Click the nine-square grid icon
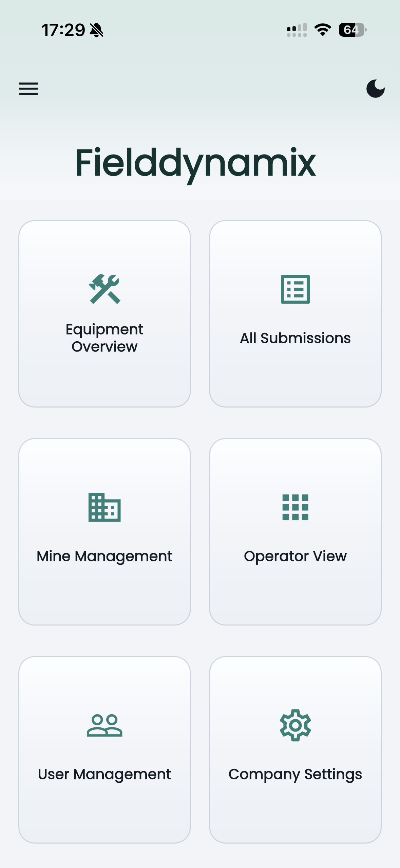 coord(295,507)
